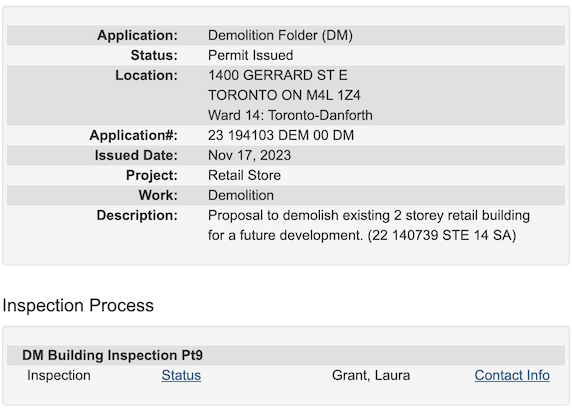Click the Description label

pyautogui.click(x=137, y=215)
